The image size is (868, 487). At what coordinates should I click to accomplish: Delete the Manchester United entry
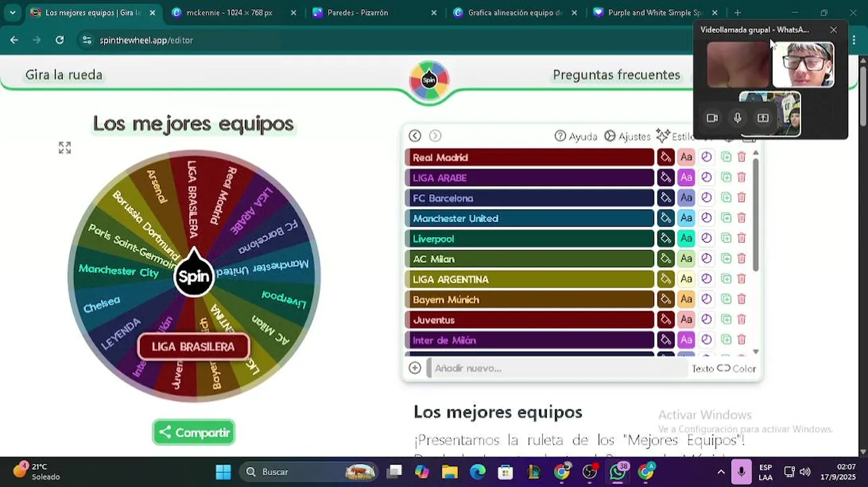(742, 218)
